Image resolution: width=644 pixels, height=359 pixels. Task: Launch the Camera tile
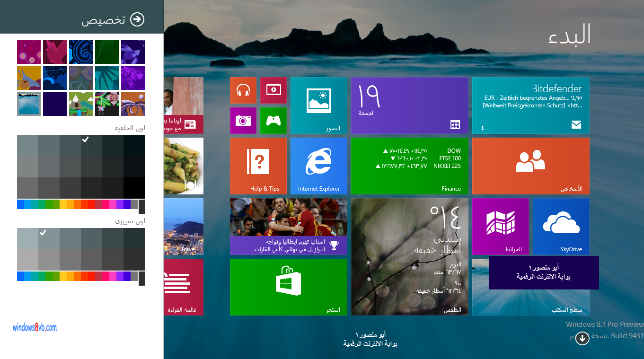tap(243, 121)
